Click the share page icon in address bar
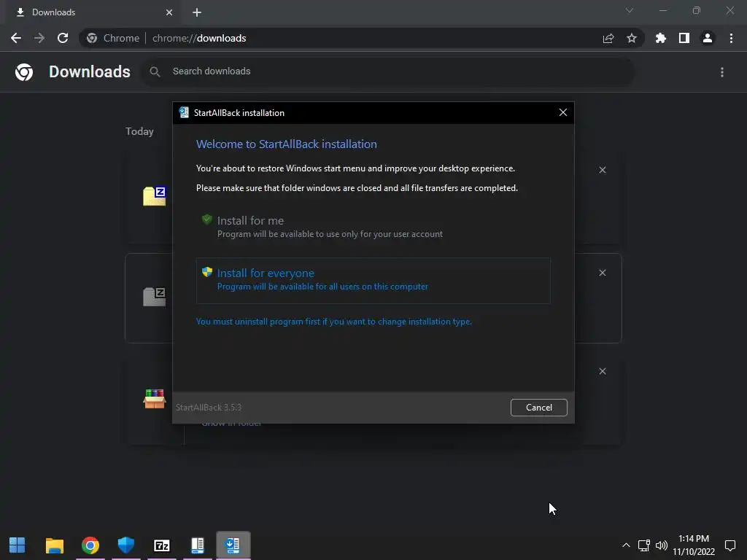 point(608,38)
